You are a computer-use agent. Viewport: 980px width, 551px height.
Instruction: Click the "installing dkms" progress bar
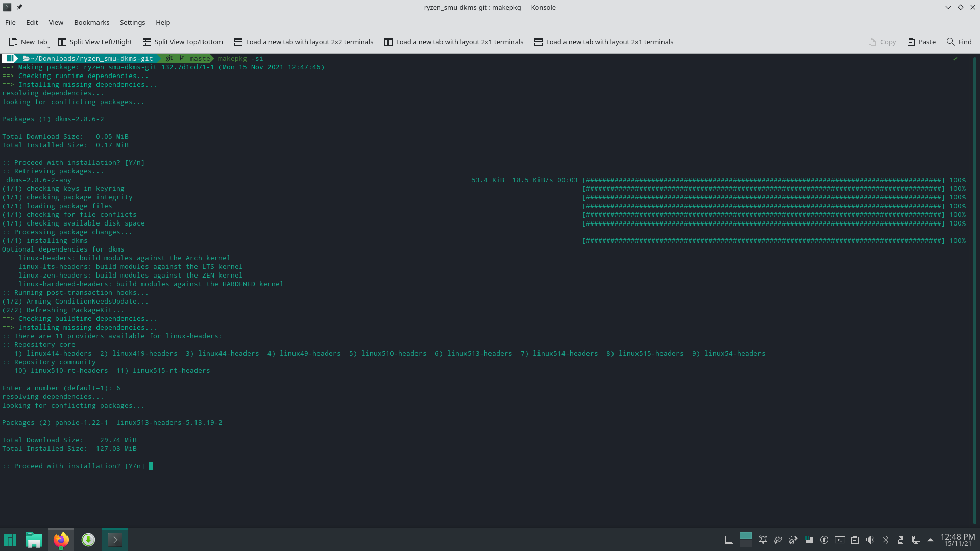pos(764,241)
